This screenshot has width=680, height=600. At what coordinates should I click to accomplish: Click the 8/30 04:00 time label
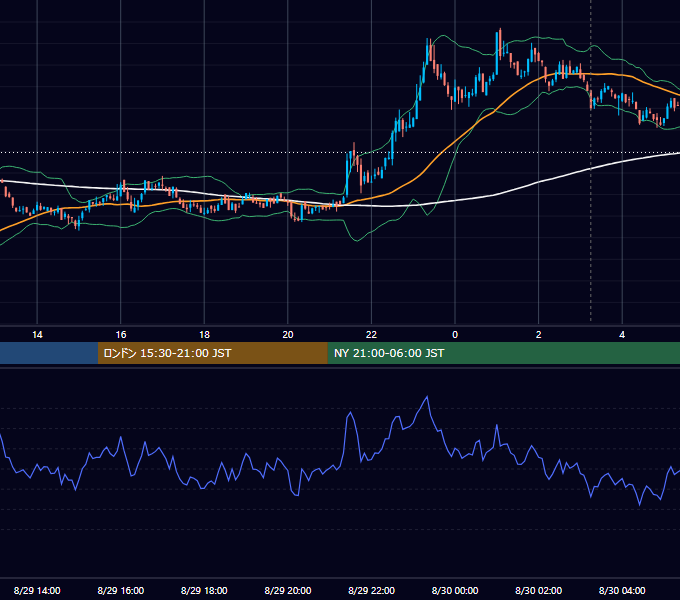[x=622, y=590]
